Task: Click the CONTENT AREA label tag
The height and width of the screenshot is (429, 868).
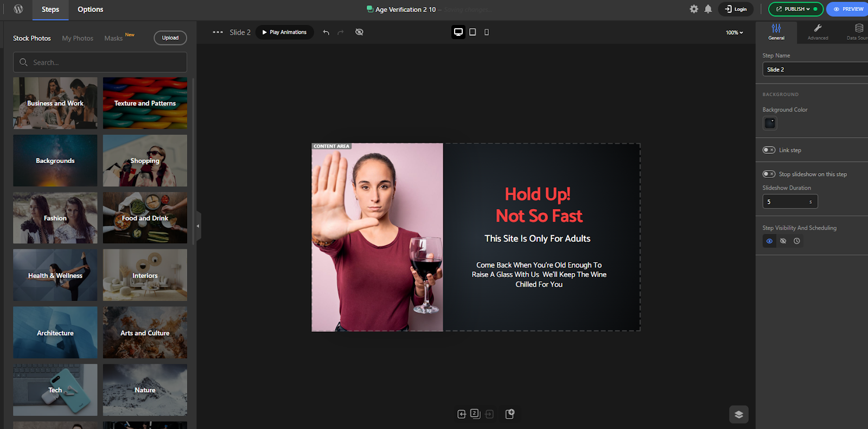Action: coord(331,146)
